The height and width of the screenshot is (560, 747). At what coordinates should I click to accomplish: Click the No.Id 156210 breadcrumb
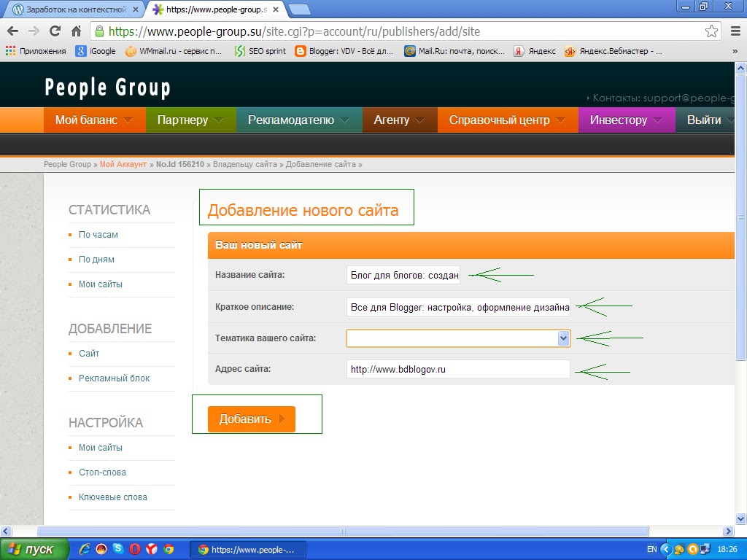click(180, 164)
